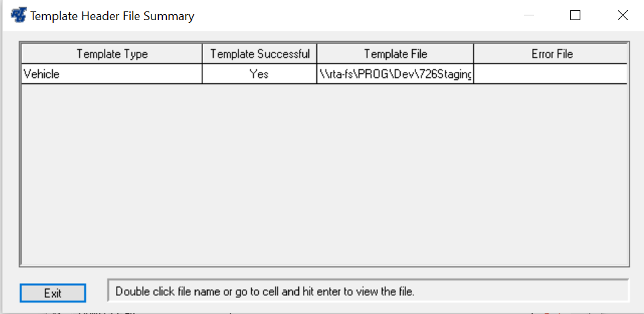
Task: Click the empty Error File cell for Vehicle
Action: point(551,74)
